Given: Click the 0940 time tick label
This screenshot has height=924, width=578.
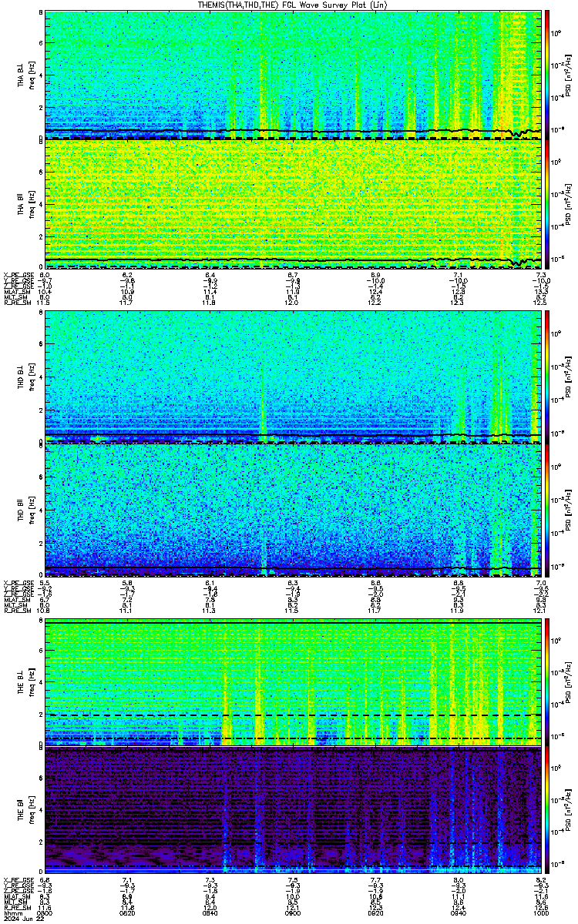Looking at the screenshot, I should coord(458,913).
